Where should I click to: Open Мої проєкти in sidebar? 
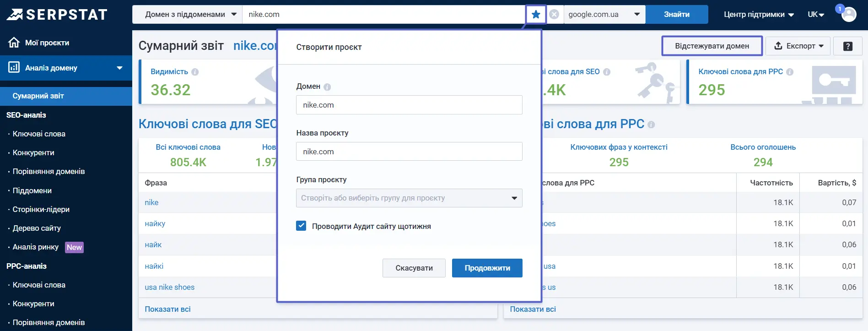[47, 43]
